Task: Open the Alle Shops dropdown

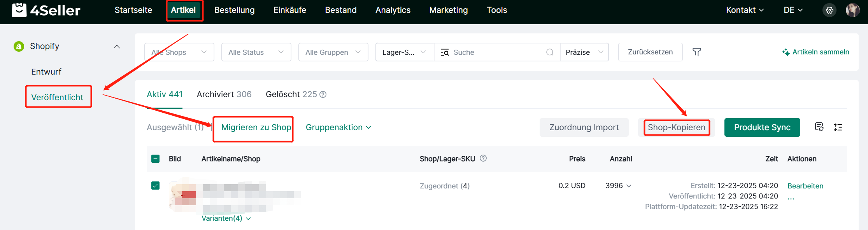Action: coord(179,52)
